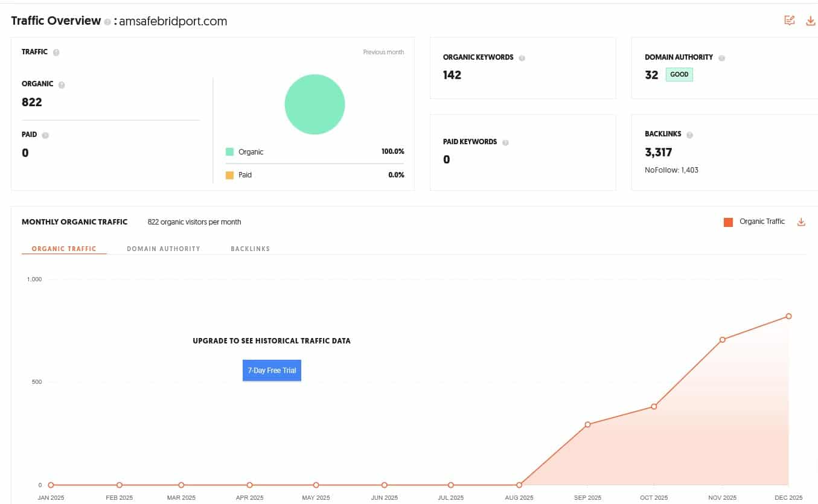Click info icon next to ORGANIC traffic

(62, 85)
